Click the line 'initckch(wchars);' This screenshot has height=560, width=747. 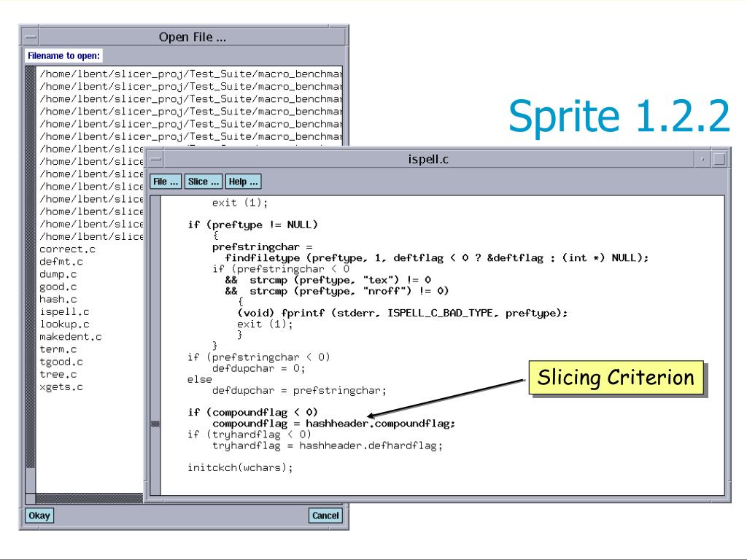pos(240,467)
